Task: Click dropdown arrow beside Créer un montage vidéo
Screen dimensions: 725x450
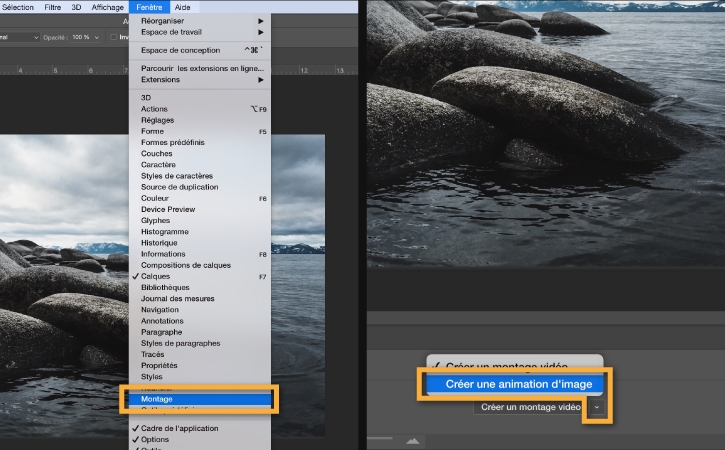Action: click(x=597, y=407)
